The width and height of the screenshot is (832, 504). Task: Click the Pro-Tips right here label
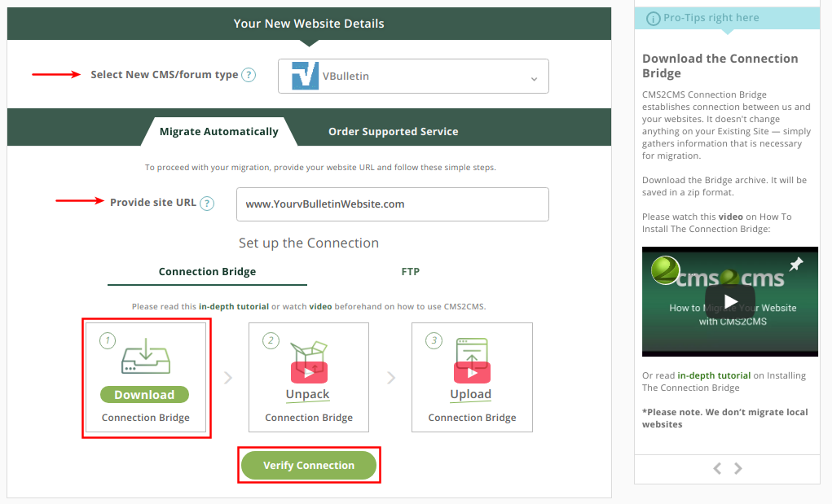(x=711, y=18)
